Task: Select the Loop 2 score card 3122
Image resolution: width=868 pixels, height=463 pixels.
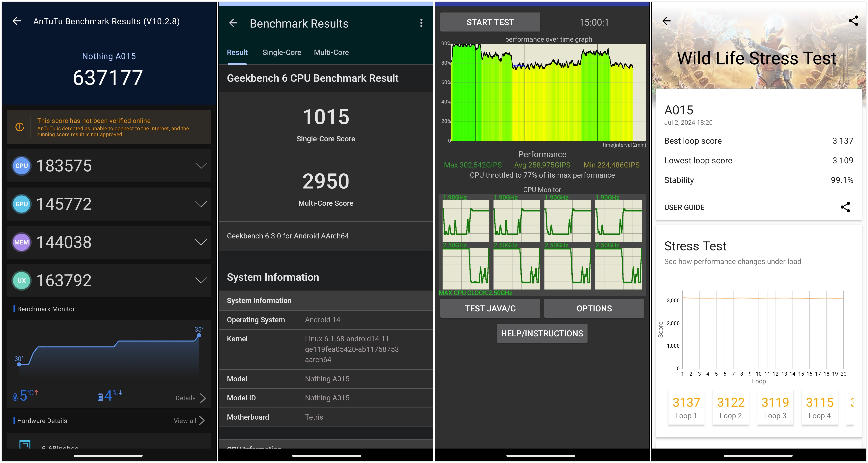Action: click(x=731, y=408)
